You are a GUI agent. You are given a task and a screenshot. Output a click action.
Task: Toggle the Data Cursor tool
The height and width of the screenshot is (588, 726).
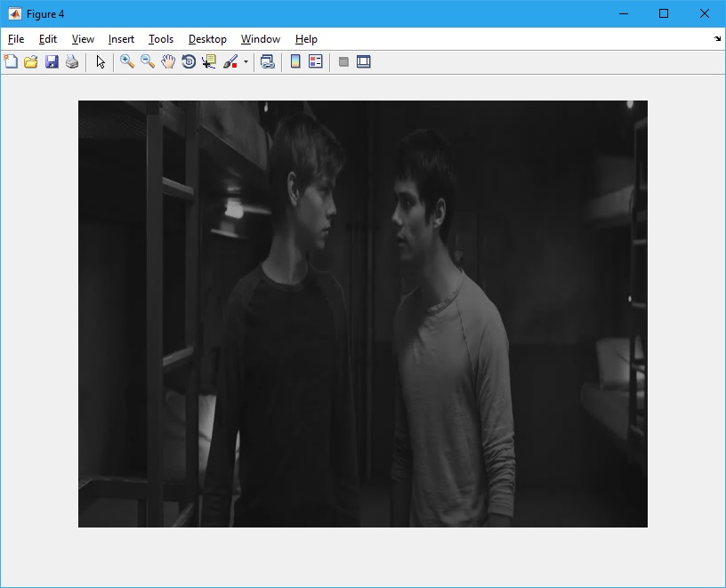coord(209,61)
